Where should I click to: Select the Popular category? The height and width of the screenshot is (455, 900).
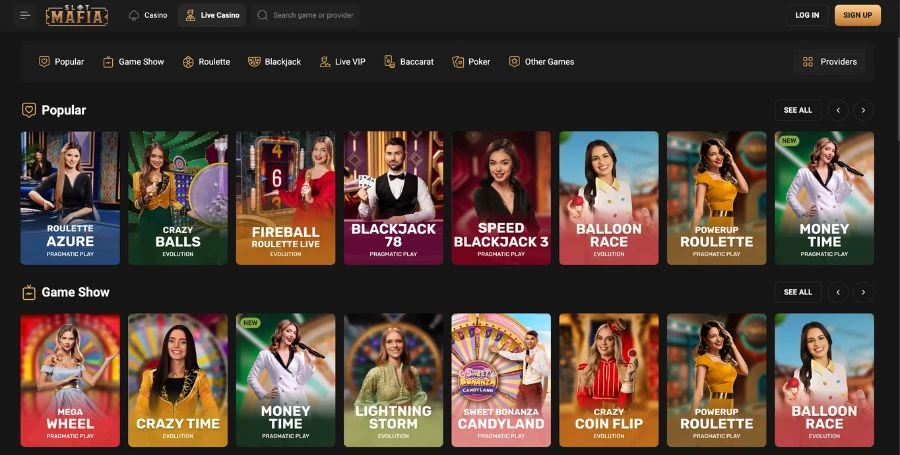(61, 62)
